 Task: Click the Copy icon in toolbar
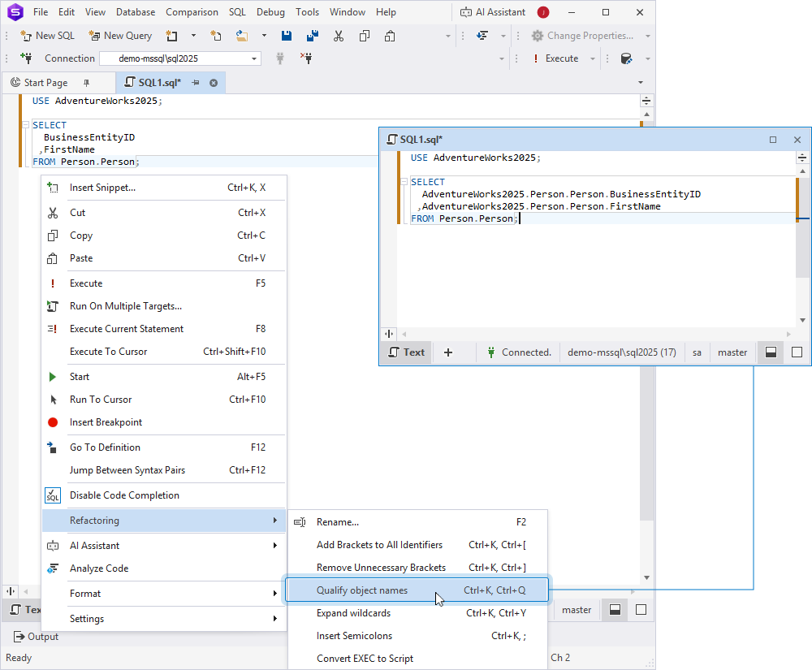click(365, 36)
